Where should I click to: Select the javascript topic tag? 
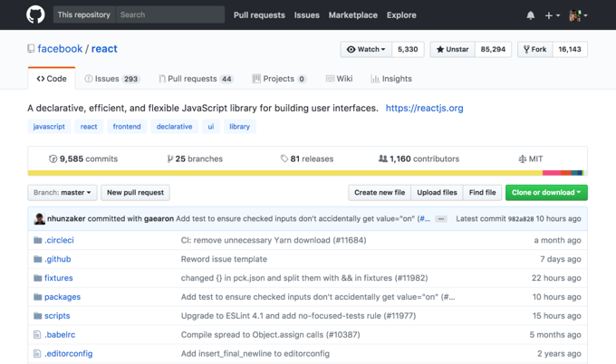49,127
